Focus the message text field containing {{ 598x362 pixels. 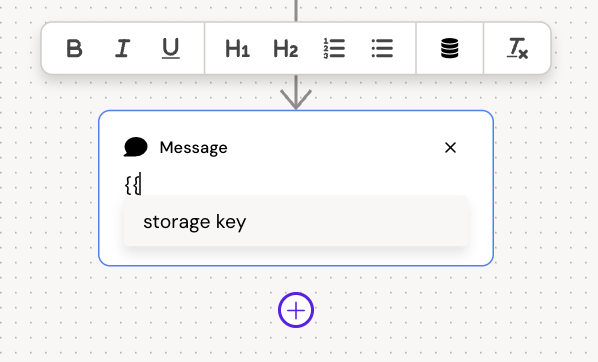click(296, 185)
